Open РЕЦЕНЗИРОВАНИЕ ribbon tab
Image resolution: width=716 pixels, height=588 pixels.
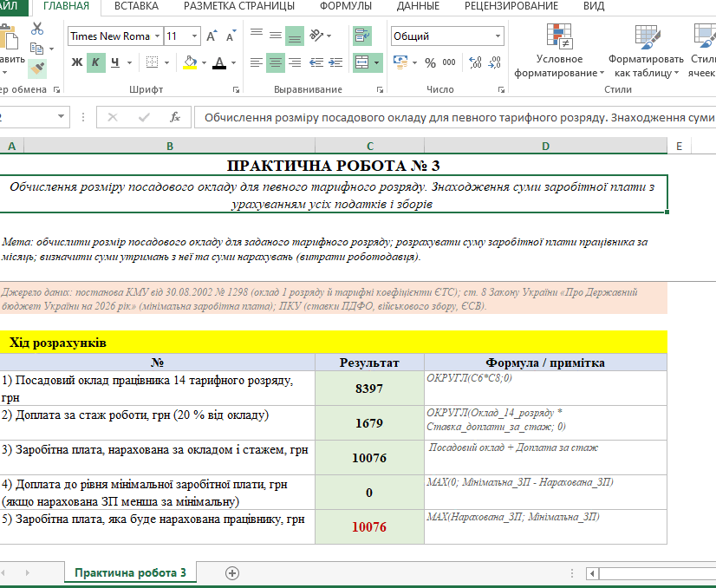(511, 6)
